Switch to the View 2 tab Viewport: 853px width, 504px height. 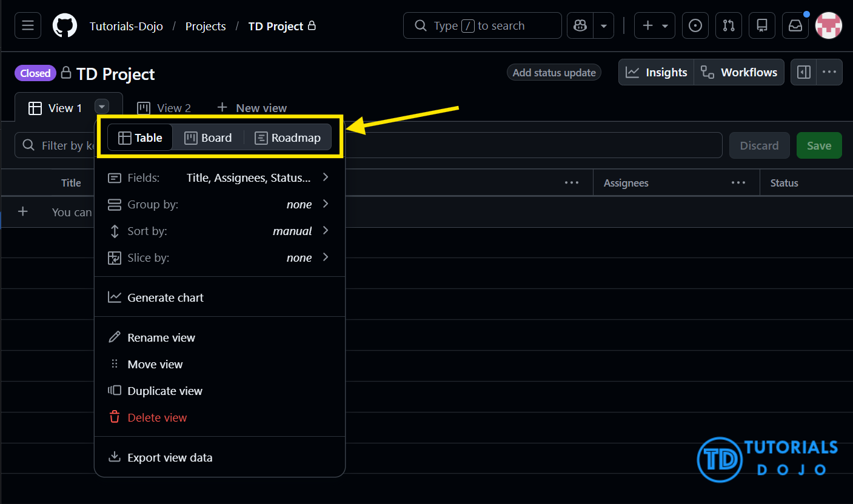(x=164, y=107)
